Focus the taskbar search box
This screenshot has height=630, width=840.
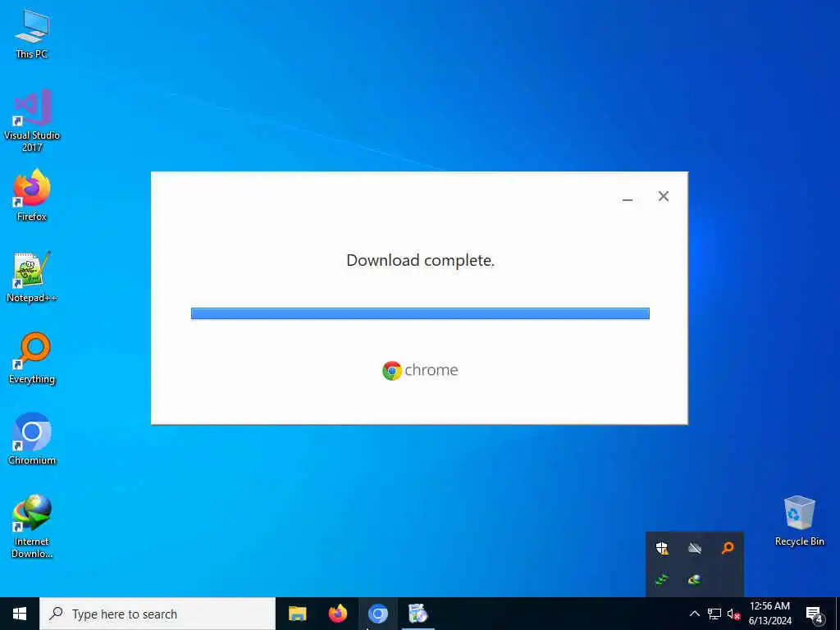pyautogui.click(x=157, y=614)
